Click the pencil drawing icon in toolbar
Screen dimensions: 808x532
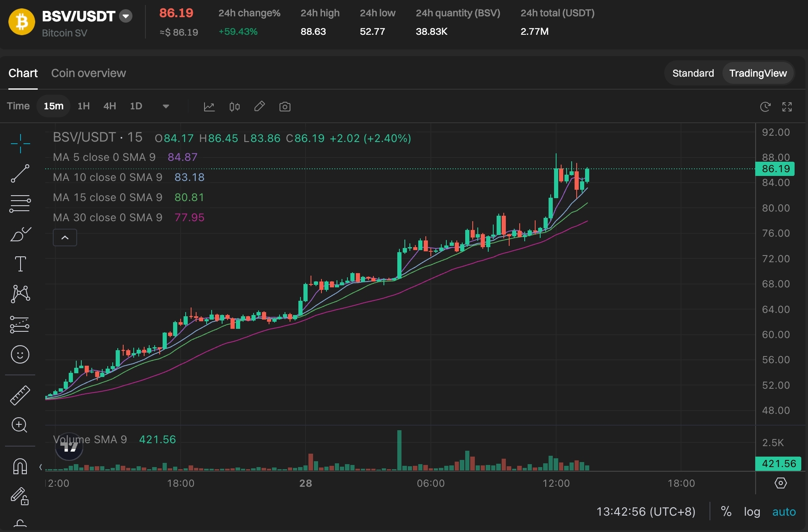259,106
